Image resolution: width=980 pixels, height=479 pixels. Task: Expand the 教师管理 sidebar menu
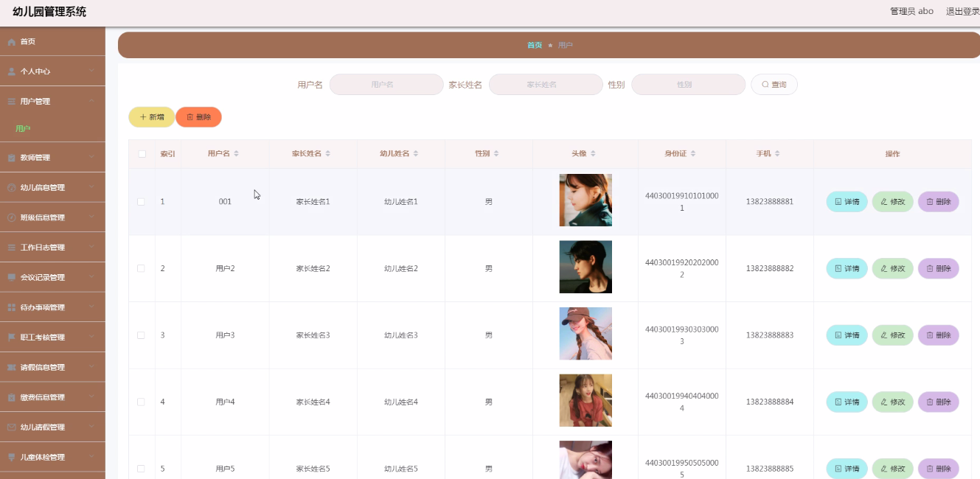coord(52,158)
